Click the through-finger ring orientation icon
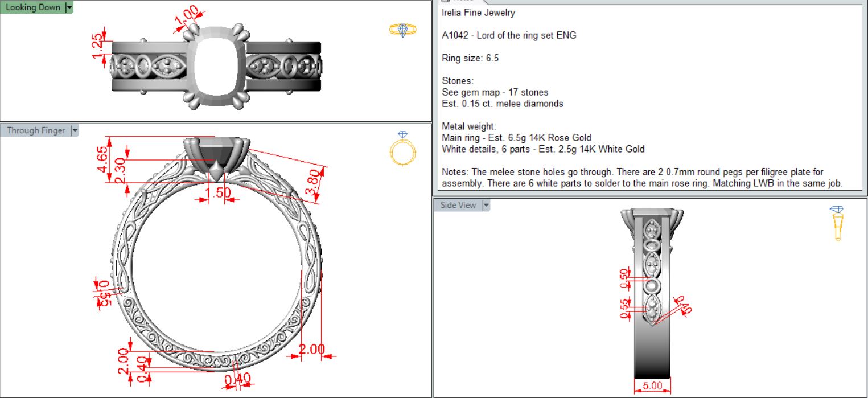 pyautogui.click(x=403, y=149)
